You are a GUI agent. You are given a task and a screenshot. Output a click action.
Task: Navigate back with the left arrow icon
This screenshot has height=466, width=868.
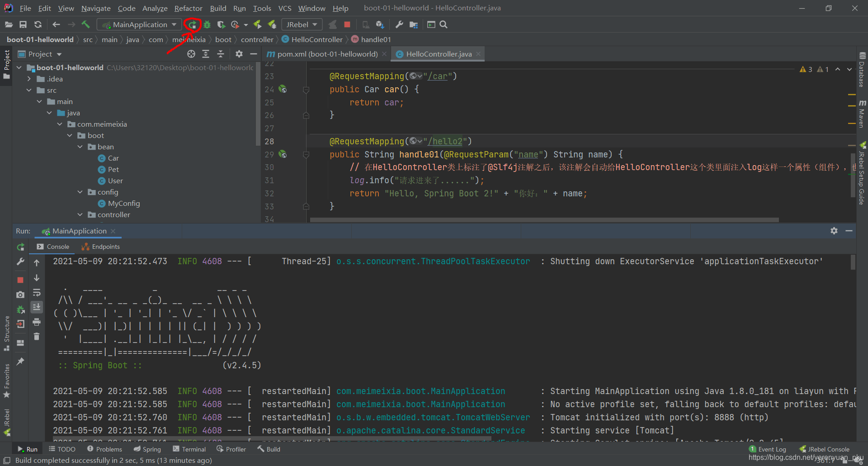click(x=56, y=24)
